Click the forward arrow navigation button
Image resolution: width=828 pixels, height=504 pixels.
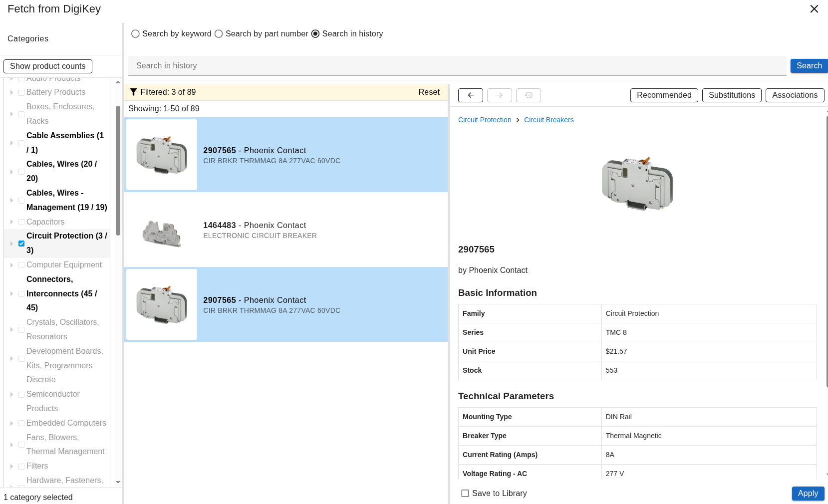pos(500,95)
